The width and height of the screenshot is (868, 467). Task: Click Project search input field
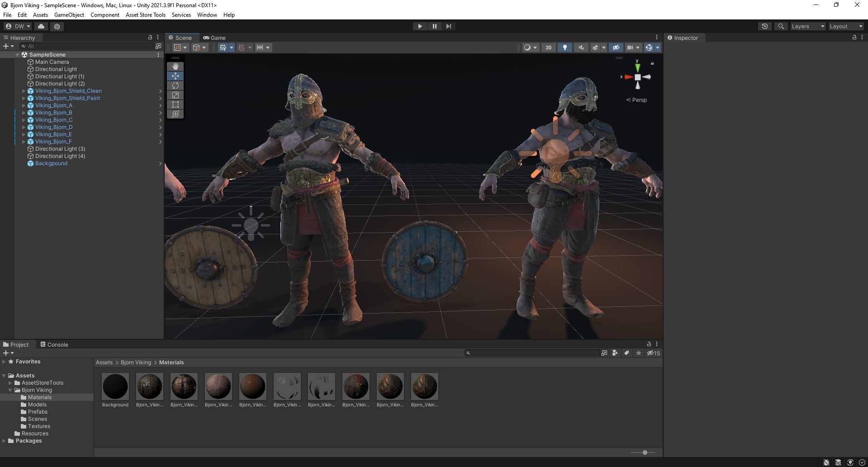532,353
